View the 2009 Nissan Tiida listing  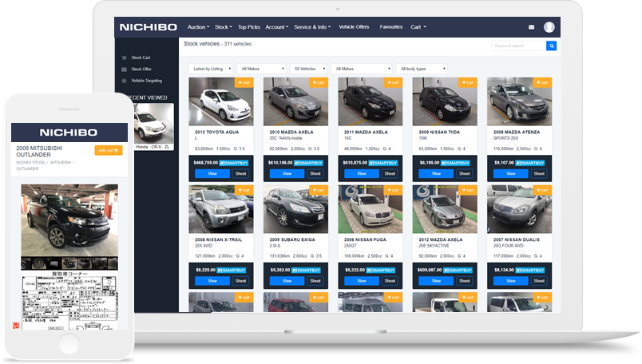click(x=436, y=173)
